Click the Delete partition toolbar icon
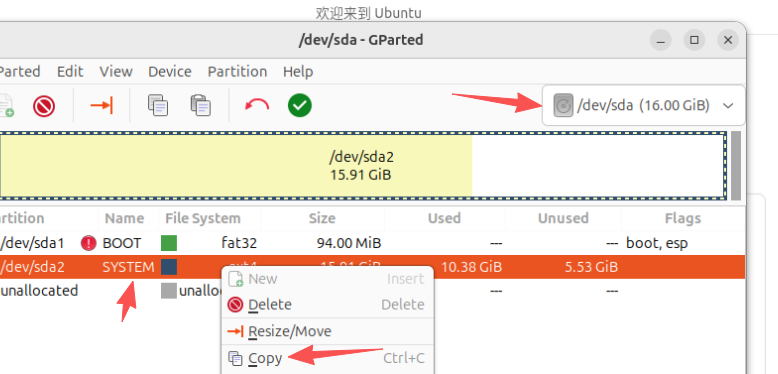The height and width of the screenshot is (374, 778). pos(44,106)
